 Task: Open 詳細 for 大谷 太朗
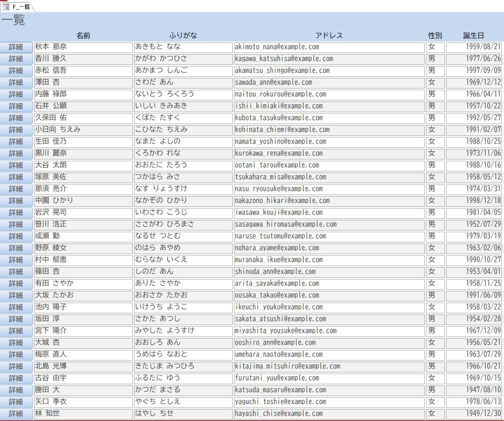[x=16, y=166]
